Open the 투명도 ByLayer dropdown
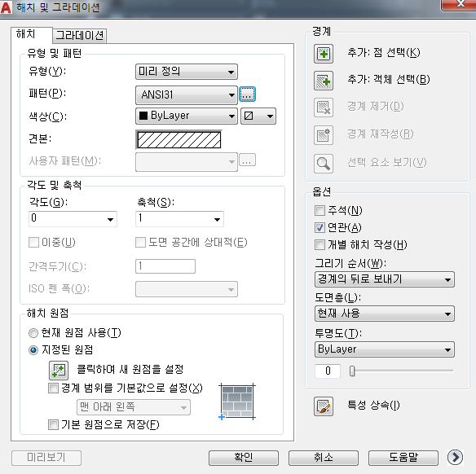The image size is (476, 474). click(385, 349)
